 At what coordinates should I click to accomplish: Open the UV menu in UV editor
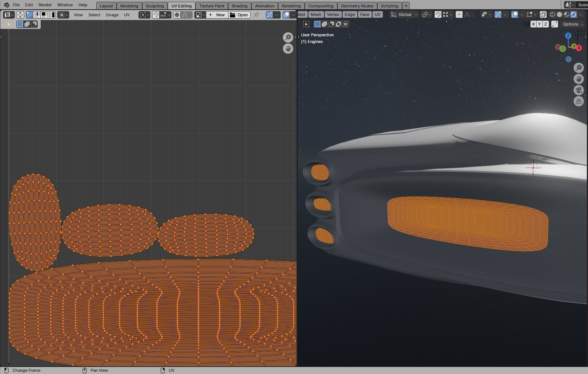coord(127,15)
